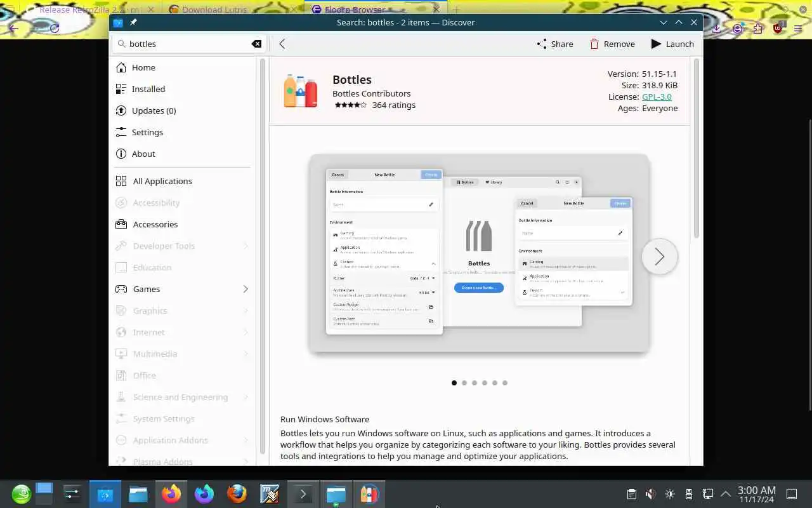
Task: Select the second screenshot page dot
Action: click(x=464, y=383)
